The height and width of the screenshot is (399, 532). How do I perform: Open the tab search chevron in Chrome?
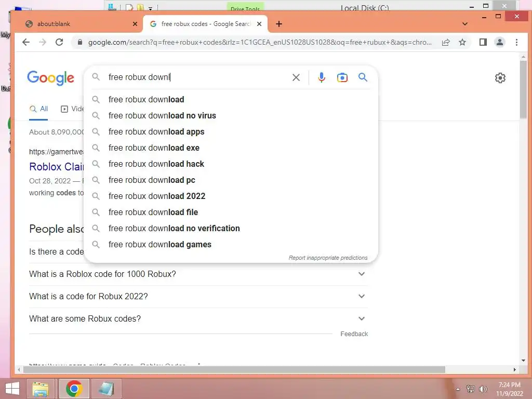tap(465, 24)
